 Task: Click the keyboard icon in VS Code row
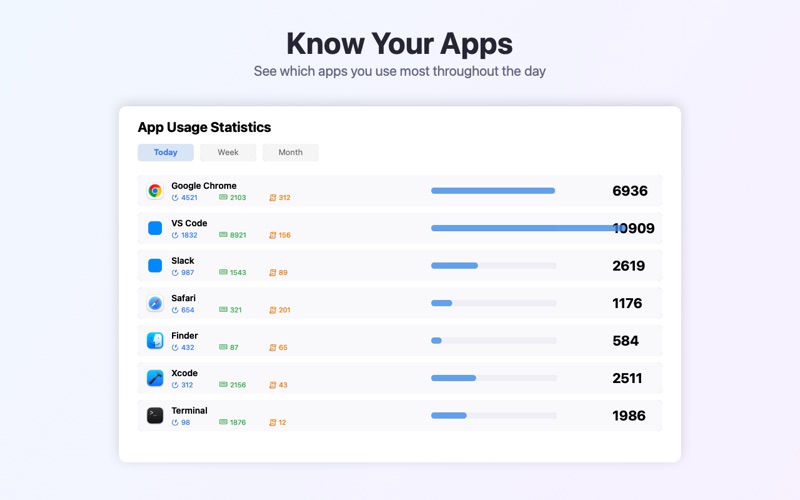223,235
